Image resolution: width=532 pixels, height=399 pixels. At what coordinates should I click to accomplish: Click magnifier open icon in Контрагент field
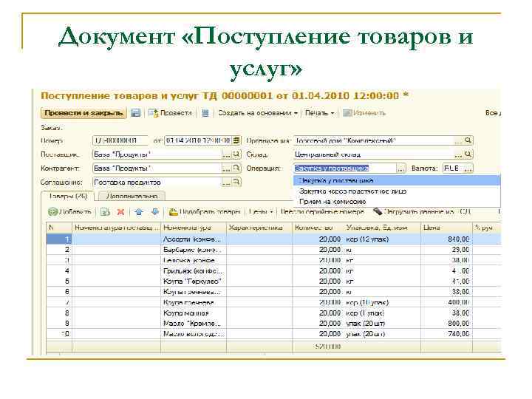coord(236,168)
